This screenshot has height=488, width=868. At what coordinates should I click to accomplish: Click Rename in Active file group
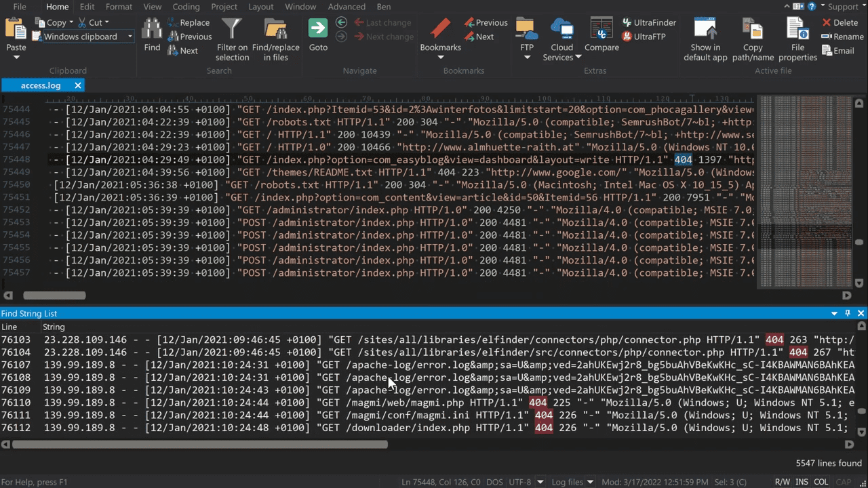point(842,37)
